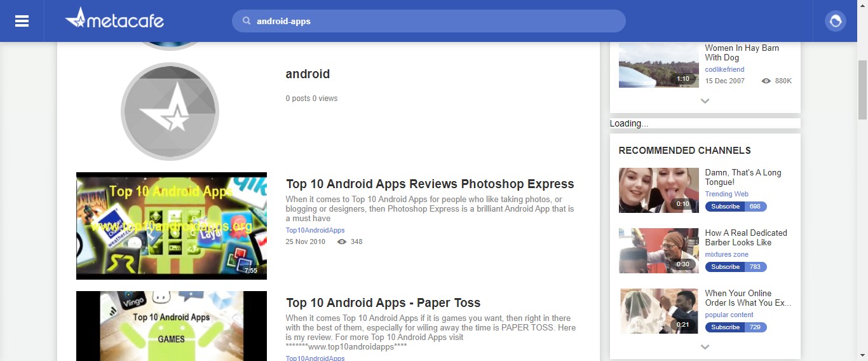Click the '25 Nov 2010' date text
868x361 pixels.
click(x=306, y=242)
